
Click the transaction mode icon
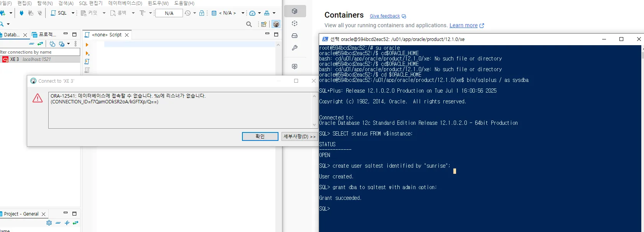[142, 13]
